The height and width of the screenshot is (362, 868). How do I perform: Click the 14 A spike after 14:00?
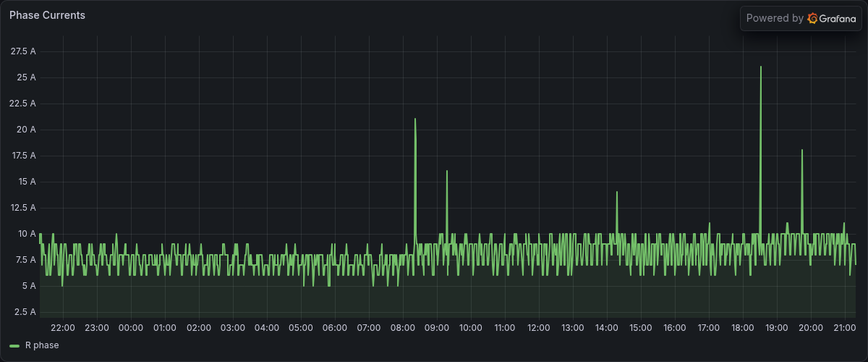616,192
